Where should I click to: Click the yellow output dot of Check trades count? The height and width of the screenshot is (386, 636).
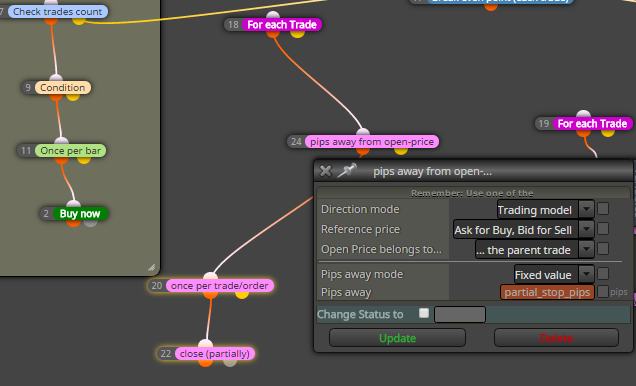tap(79, 20)
